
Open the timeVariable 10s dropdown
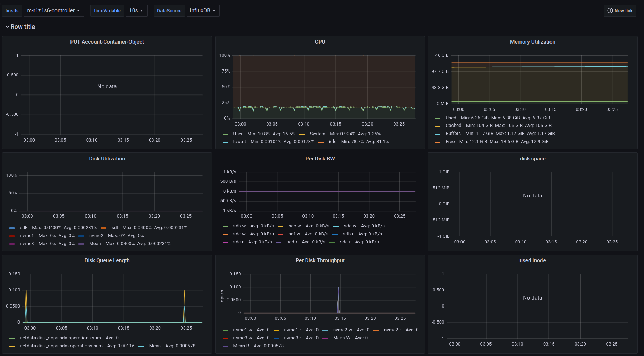click(136, 10)
